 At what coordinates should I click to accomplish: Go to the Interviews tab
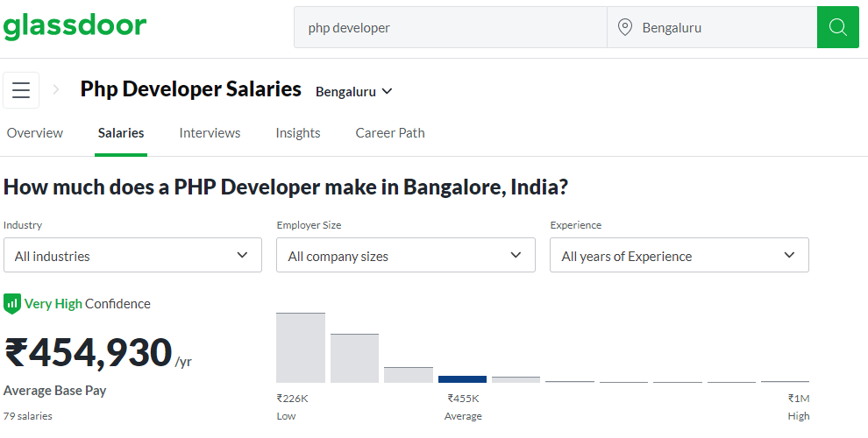(210, 133)
